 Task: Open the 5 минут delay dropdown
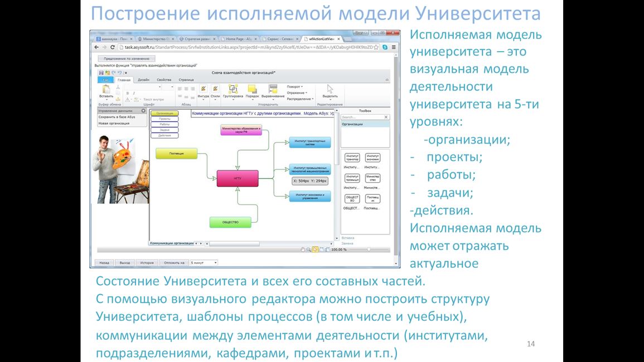[x=204, y=262]
